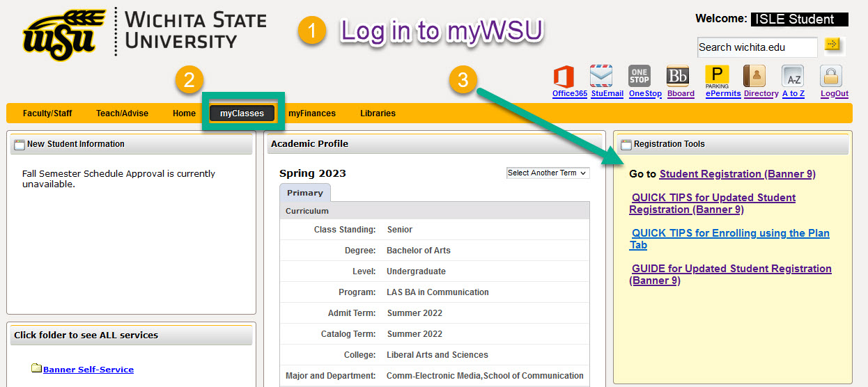Click the Curriculum section header
Image resolution: width=868 pixels, height=387 pixels.
pos(435,211)
